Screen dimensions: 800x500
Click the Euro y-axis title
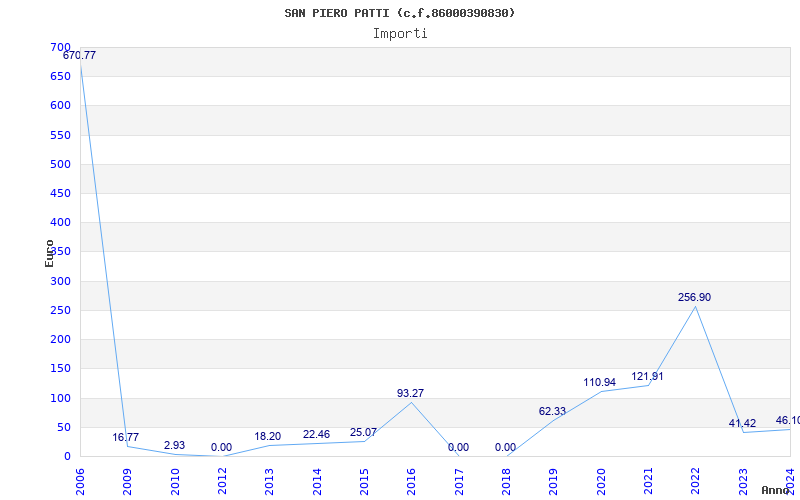point(49,253)
